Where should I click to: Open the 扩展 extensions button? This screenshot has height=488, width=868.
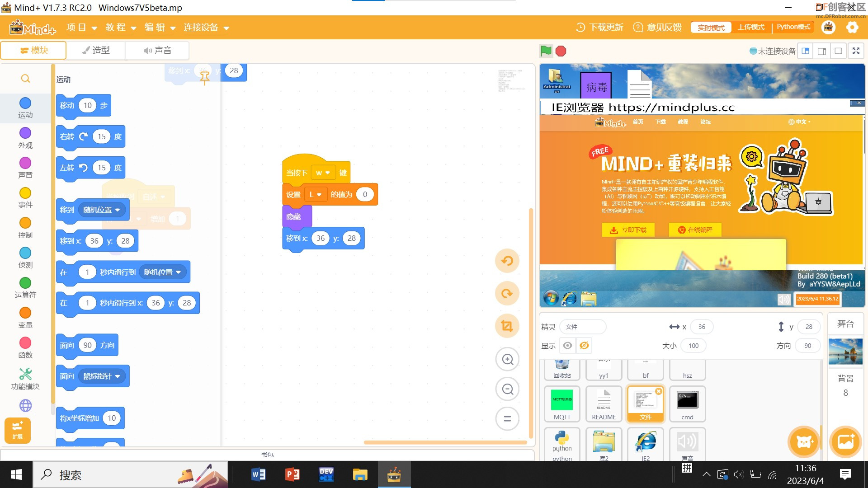pos(18,430)
